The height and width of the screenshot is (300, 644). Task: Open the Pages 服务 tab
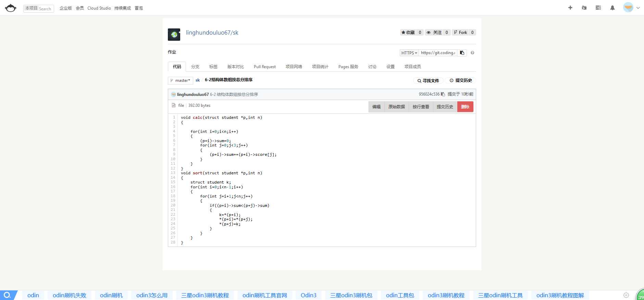click(348, 67)
